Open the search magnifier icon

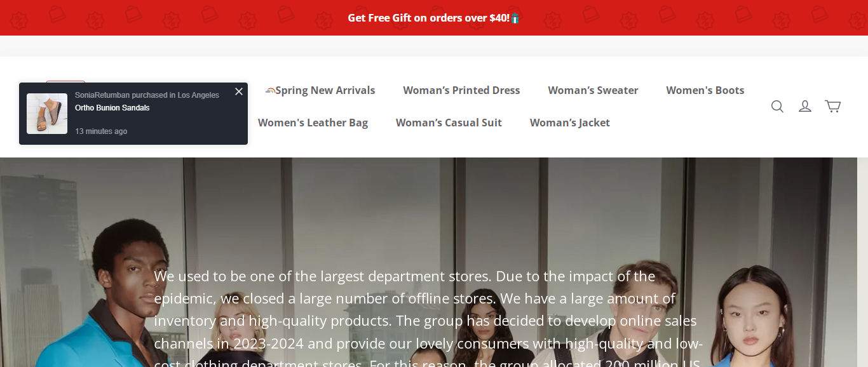pos(777,106)
